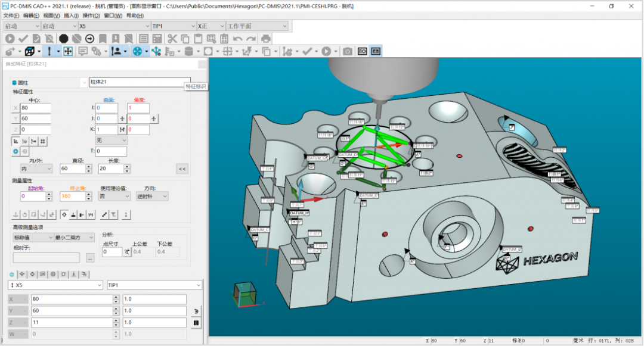
Task: Click the ... browse button beside 相对于
Action: tap(90, 258)
